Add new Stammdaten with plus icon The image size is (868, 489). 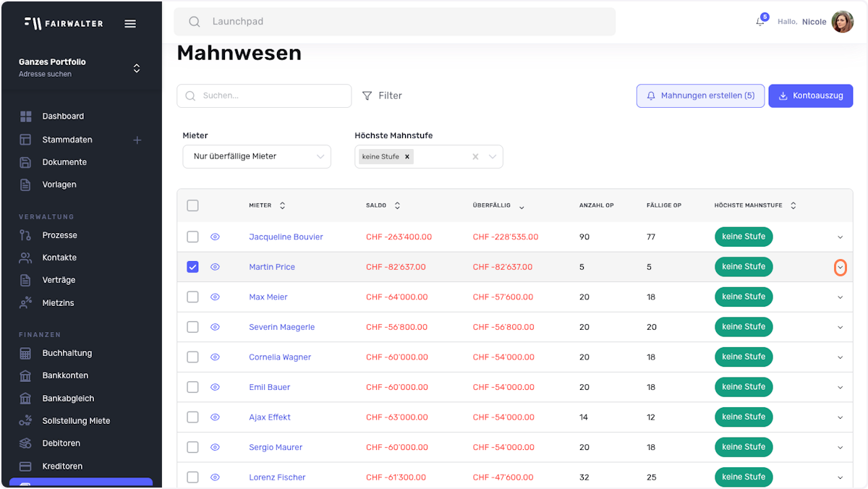click(137, 140)
